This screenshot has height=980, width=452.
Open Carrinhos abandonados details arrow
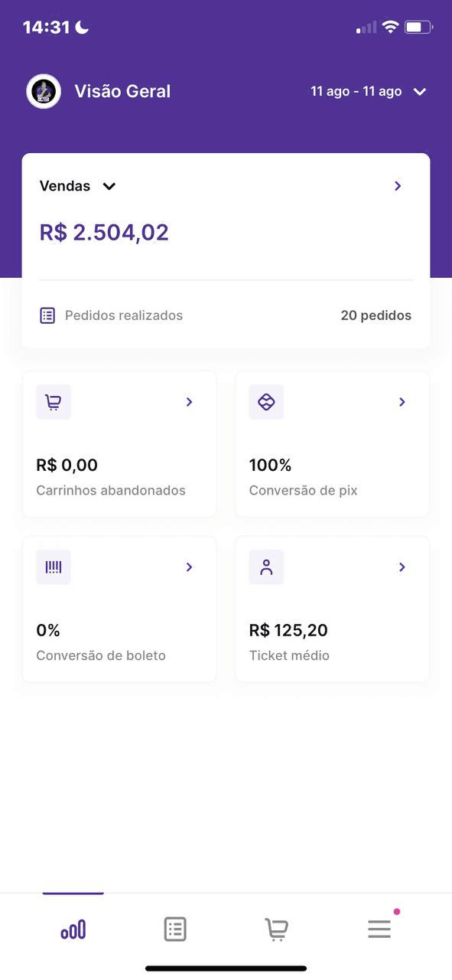point(190,402)
